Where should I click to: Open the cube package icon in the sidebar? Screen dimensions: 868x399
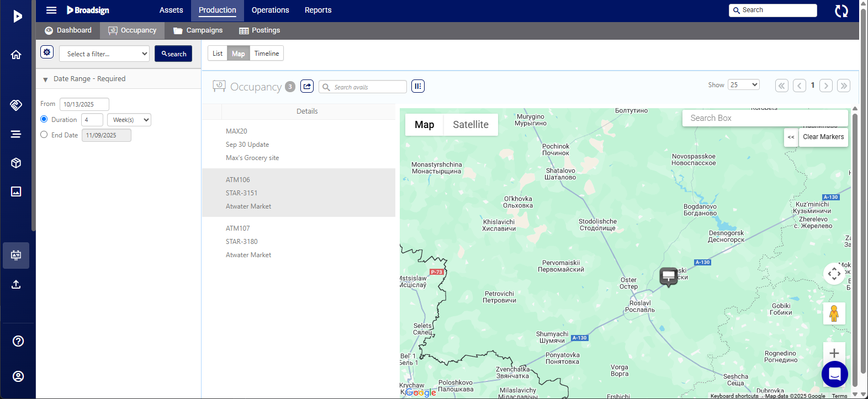[x=16, y=163]
